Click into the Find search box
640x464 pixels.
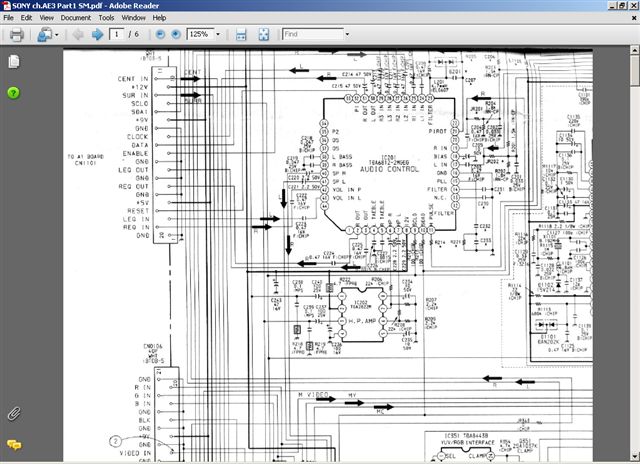coord(313,34)
